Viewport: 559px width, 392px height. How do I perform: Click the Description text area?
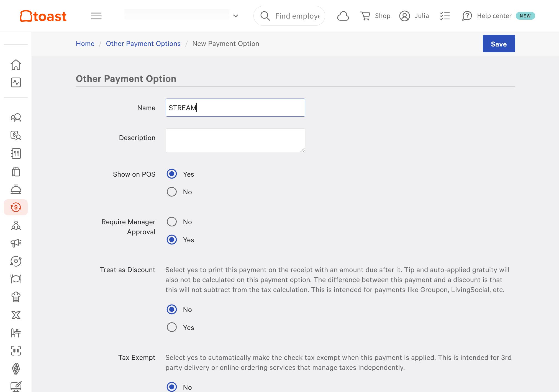click(x=235, y=141)
